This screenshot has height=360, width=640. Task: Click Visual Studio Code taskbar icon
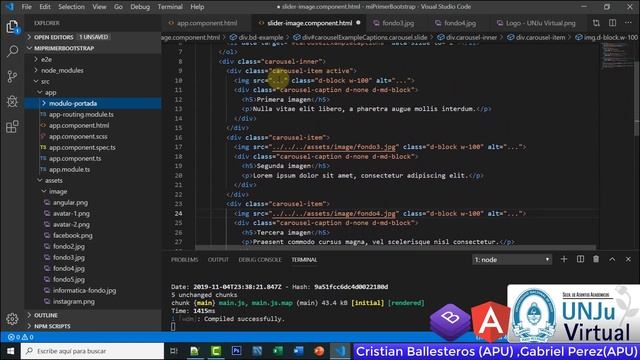[x=340, y=351]
